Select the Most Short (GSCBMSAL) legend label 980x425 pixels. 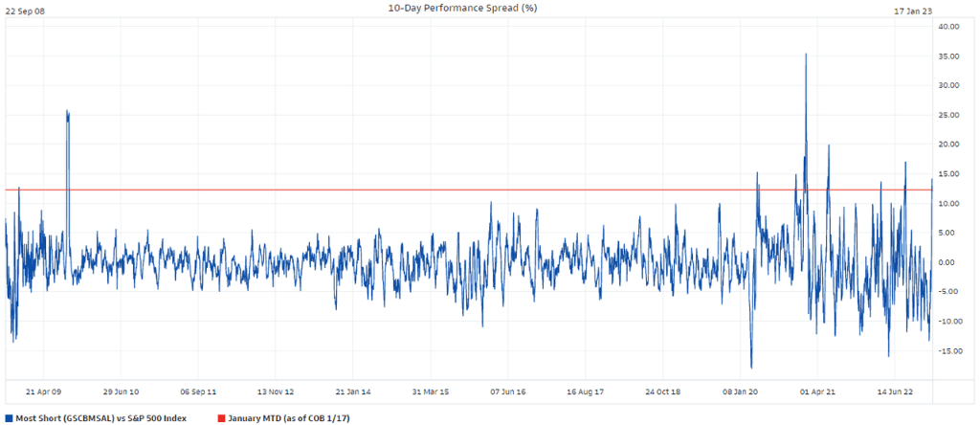(100, 418)
